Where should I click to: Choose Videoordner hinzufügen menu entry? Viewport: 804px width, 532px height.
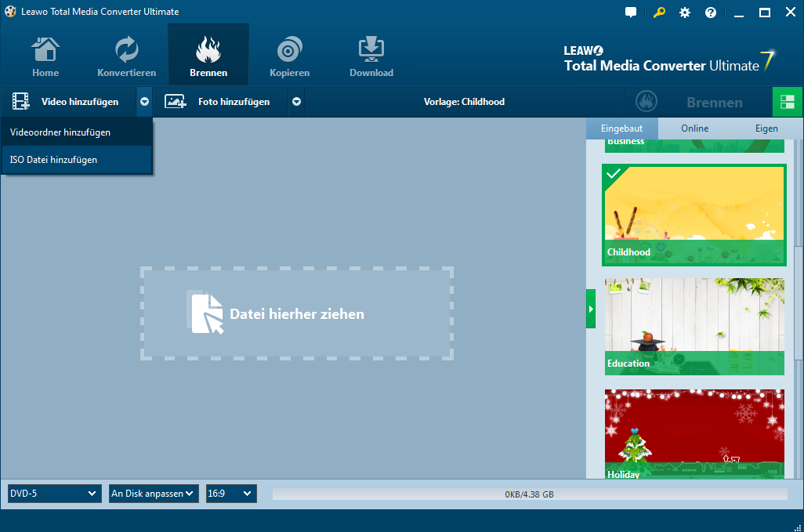coord(76,132)
